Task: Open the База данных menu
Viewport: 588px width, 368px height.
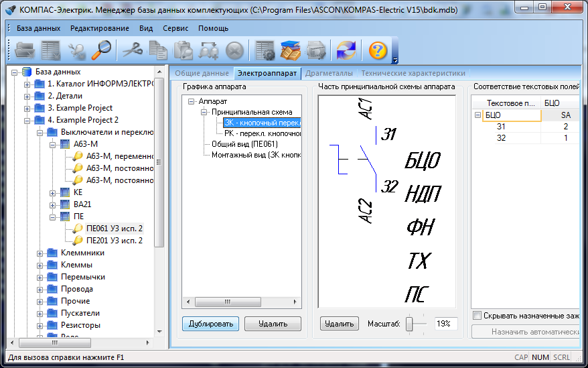Action: [x=38, y=28]
